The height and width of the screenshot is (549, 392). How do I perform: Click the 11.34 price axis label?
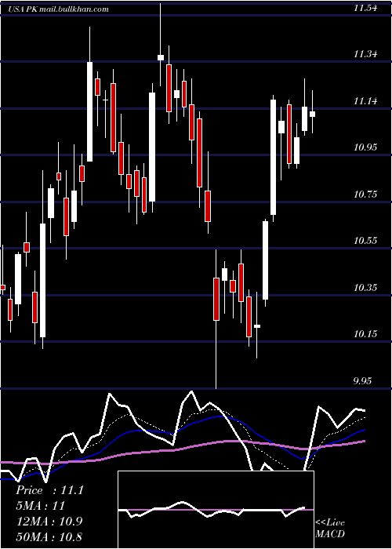tap(365, 54)
